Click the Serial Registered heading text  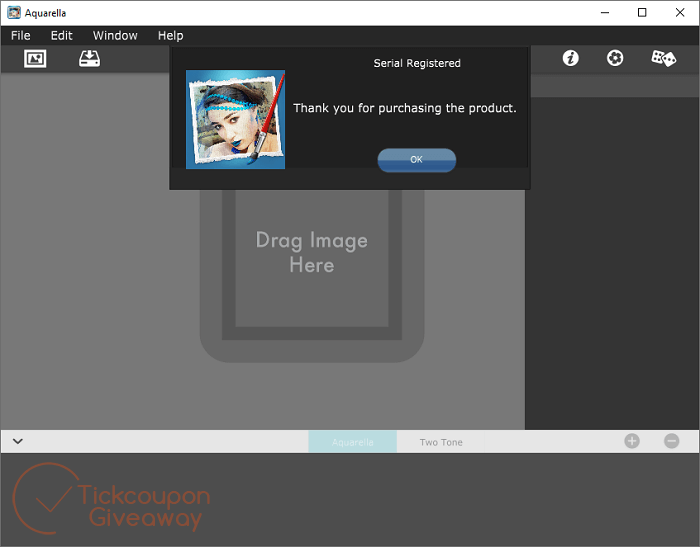(x=417, y=63)
